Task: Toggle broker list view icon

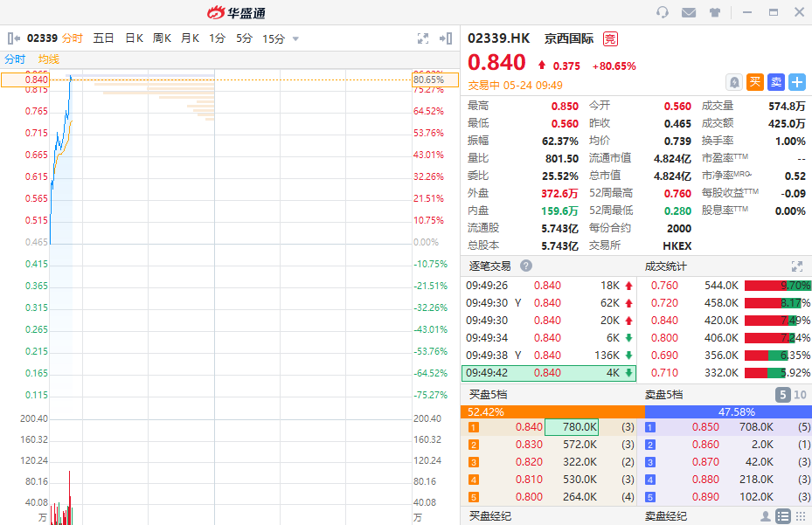Action: point(783,516)
